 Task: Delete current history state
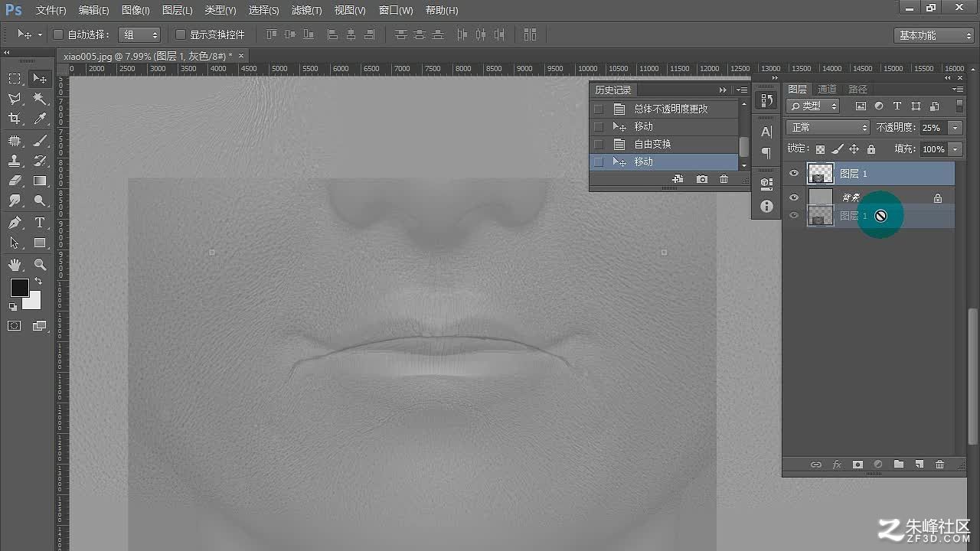click(724, 179)
